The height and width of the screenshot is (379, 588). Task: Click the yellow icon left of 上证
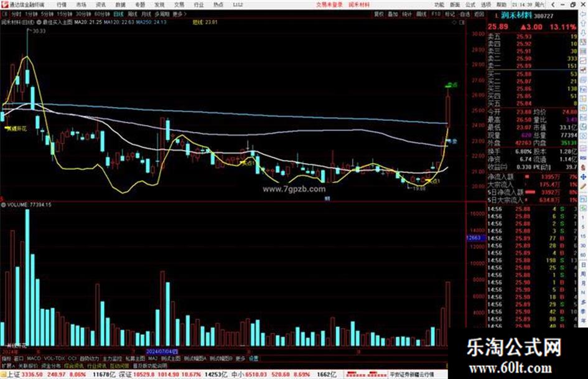tap(3, 375)
